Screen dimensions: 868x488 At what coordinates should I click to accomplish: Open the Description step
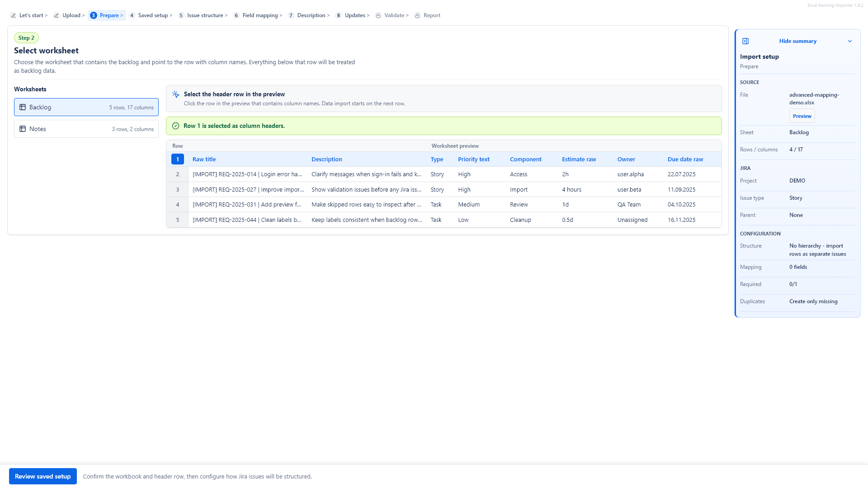[x=309, y=15]
